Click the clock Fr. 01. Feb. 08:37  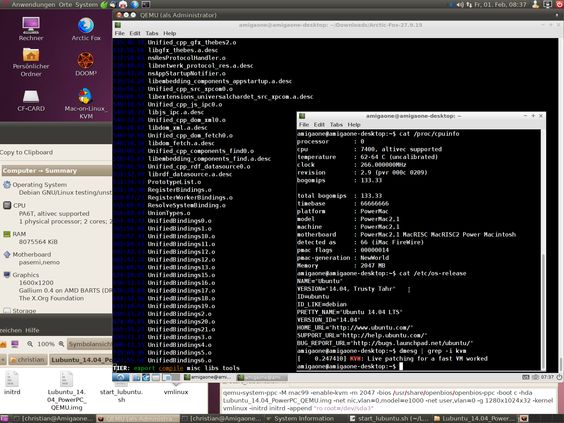[x=500, y=4]
